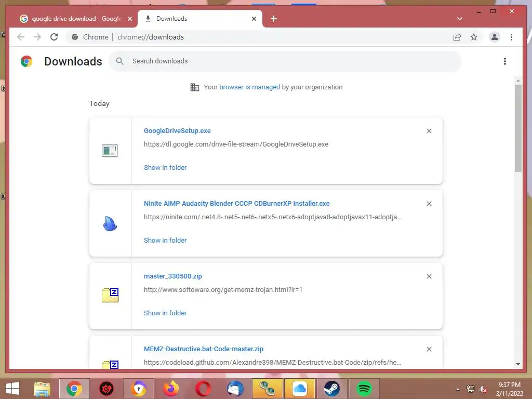
Task: Click the softoware.org download URL
Action: tap(223, 290)
